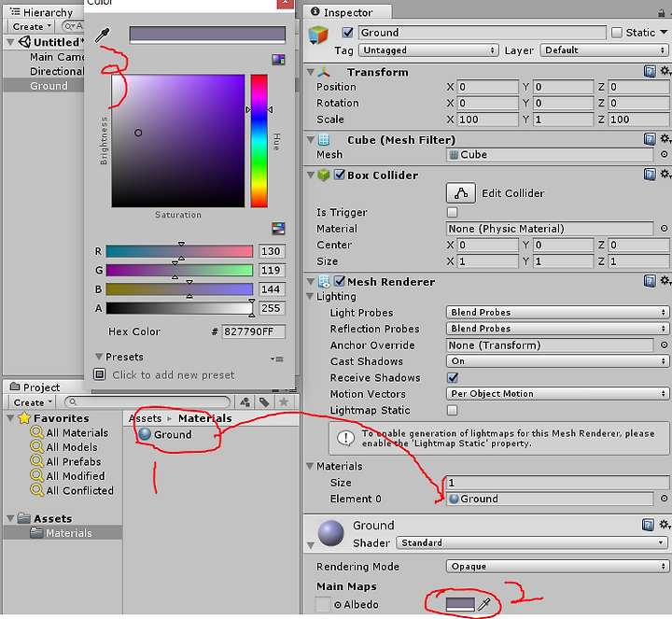Image resolution: width=672 pixels, height=619 pixels.
Task: Collapse the Untitled scene in Hierarchy
Action: click(x=10, y=42)
